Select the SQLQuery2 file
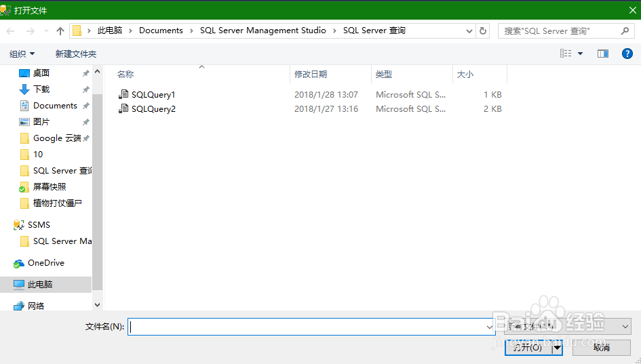 154,109
